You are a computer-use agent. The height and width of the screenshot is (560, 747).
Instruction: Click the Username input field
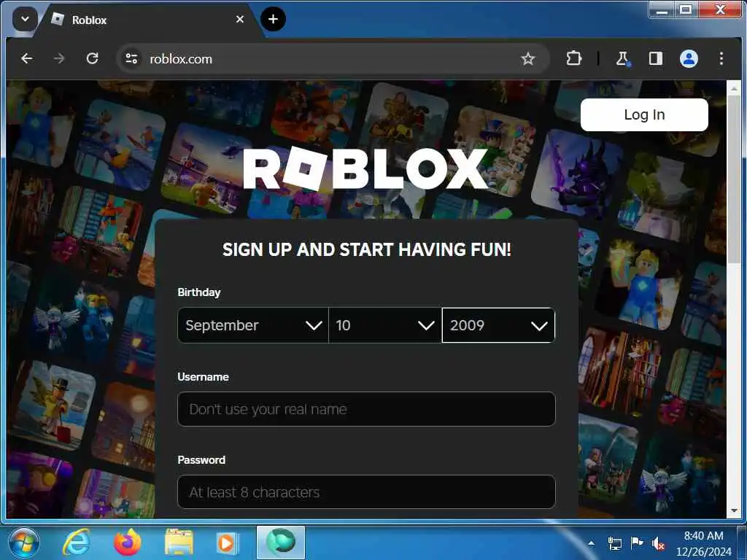366,409
